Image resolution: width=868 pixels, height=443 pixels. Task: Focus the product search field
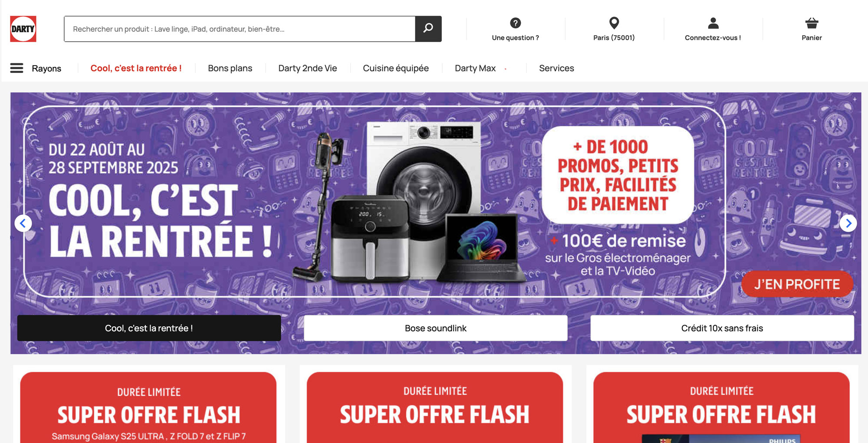tap(240, 29)
